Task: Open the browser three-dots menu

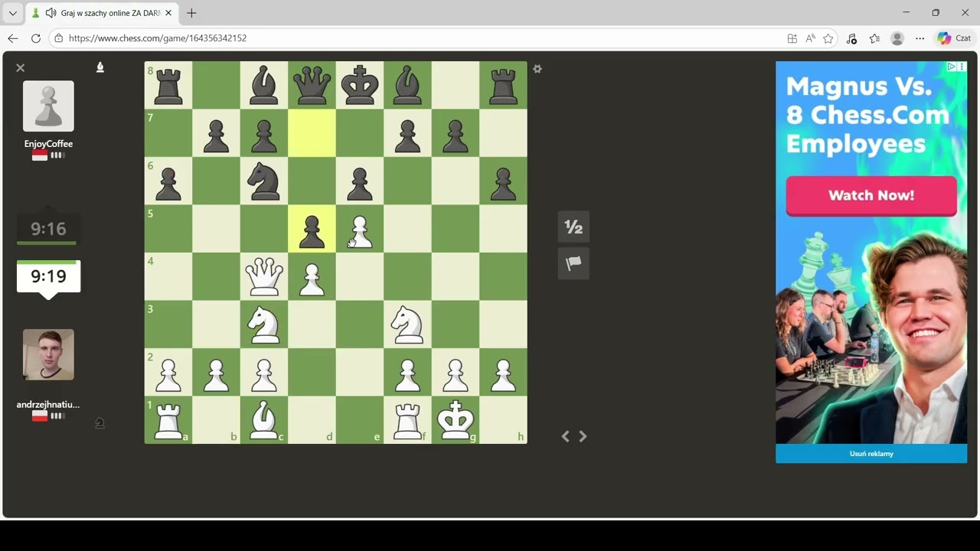Action: click(x=920, y=38)
